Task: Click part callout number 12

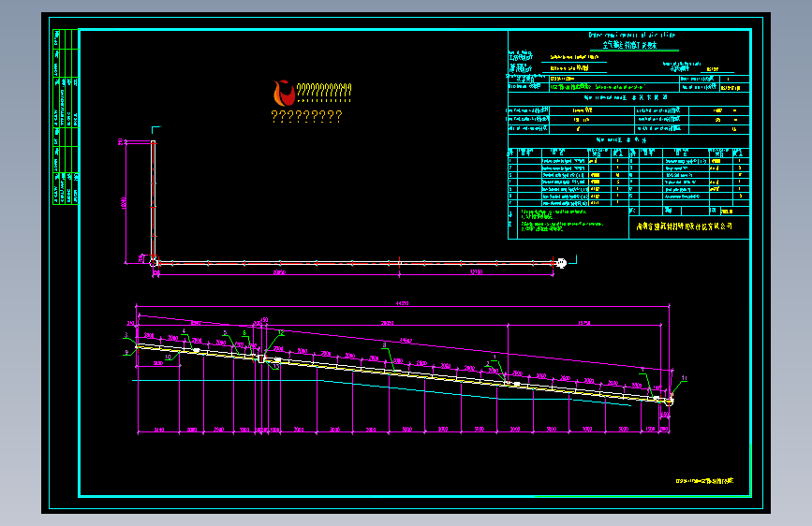Action: click(281, 332)
